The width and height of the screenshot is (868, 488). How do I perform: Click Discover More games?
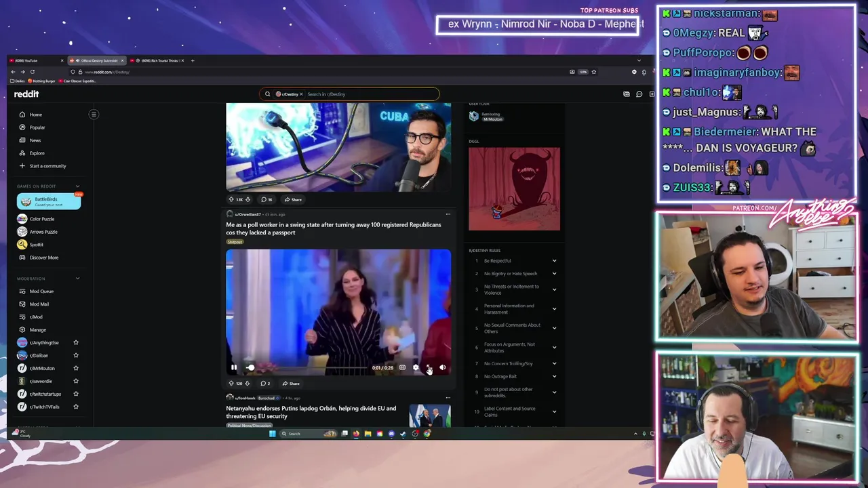39,258
